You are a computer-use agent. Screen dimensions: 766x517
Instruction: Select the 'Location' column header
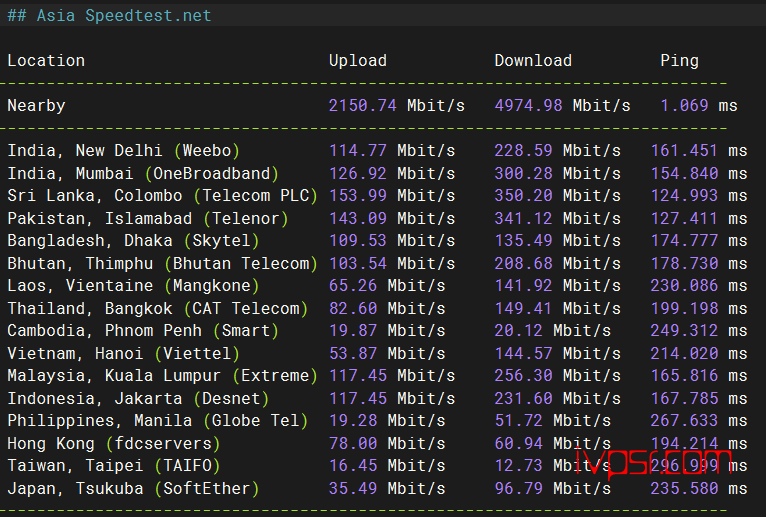(x=46, y=61)
